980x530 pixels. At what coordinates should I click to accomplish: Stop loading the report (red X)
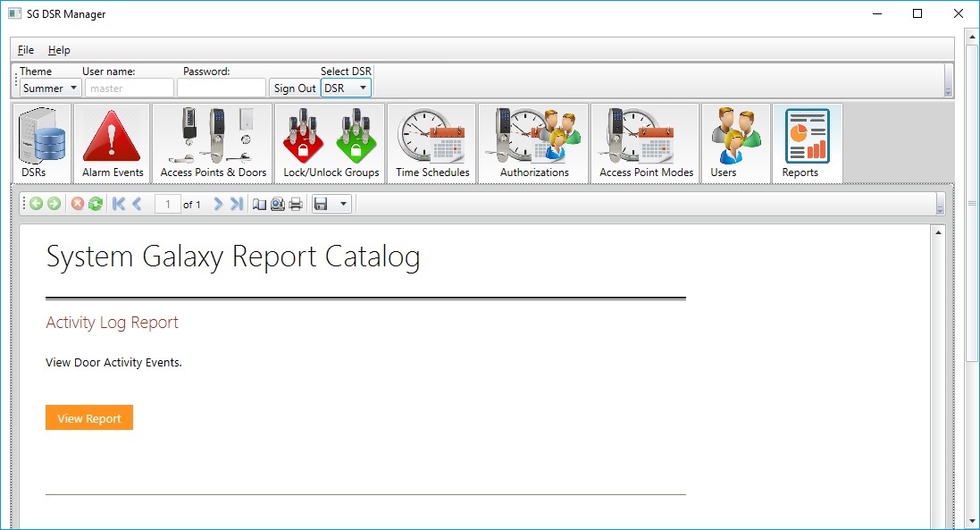coord(78,204)
